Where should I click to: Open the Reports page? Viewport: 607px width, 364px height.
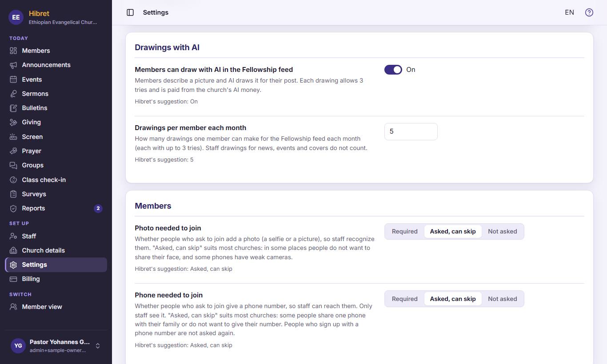[x=56, y=208]
